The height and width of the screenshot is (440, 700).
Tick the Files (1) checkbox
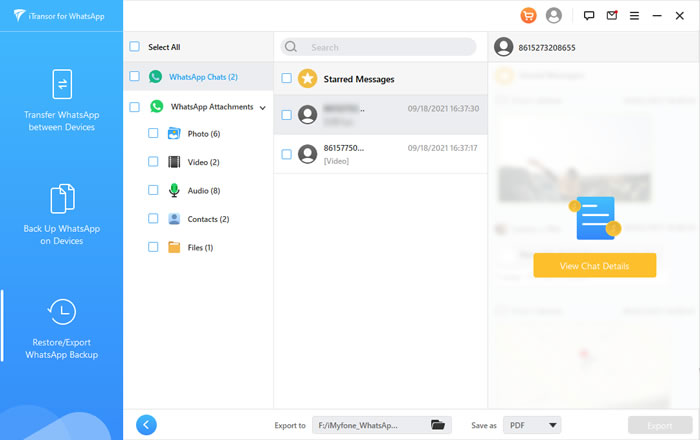153,247
